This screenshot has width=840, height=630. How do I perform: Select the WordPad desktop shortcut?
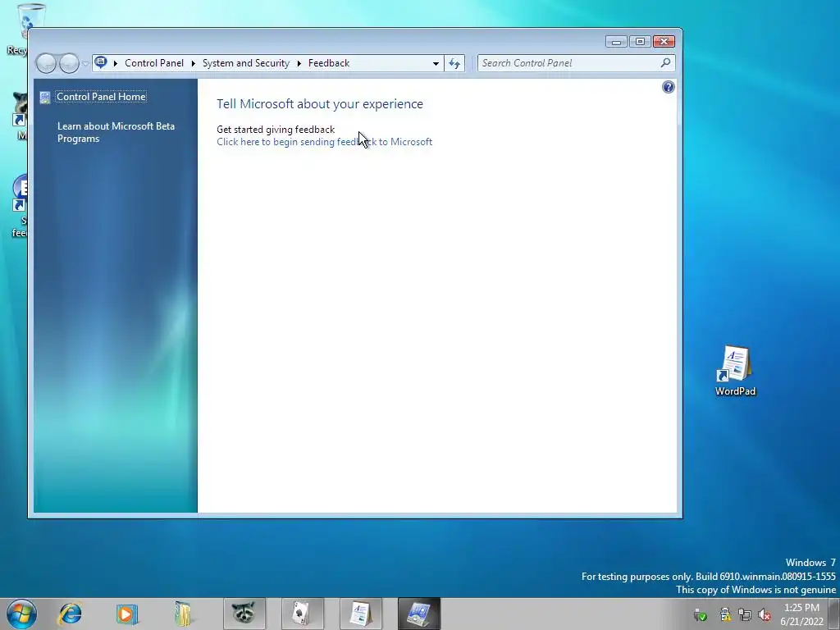[x=735, y=371]
